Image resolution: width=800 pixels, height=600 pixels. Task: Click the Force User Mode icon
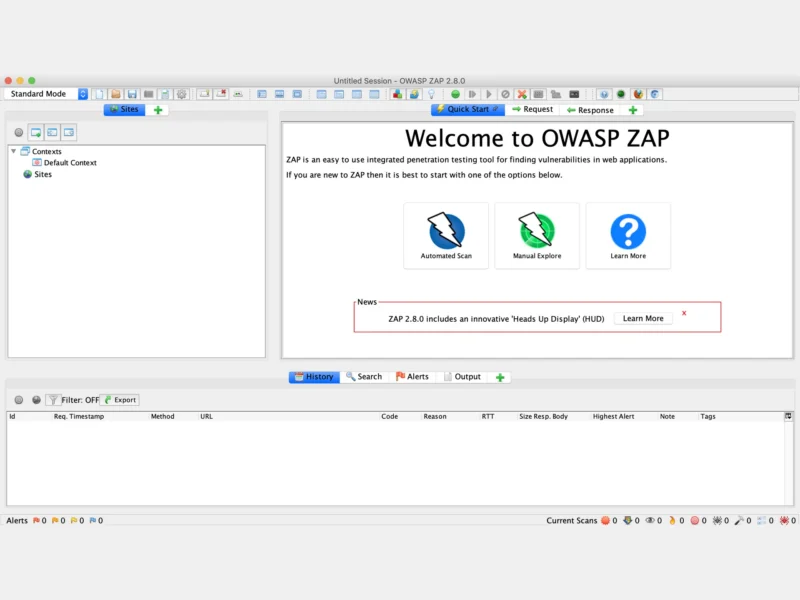click(556, 94)
